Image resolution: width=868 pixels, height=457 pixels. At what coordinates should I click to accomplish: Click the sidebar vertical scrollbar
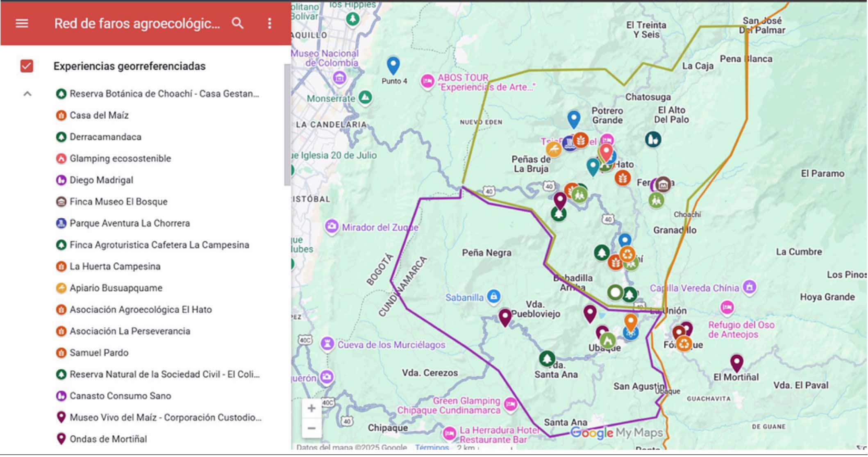(287, 125)
